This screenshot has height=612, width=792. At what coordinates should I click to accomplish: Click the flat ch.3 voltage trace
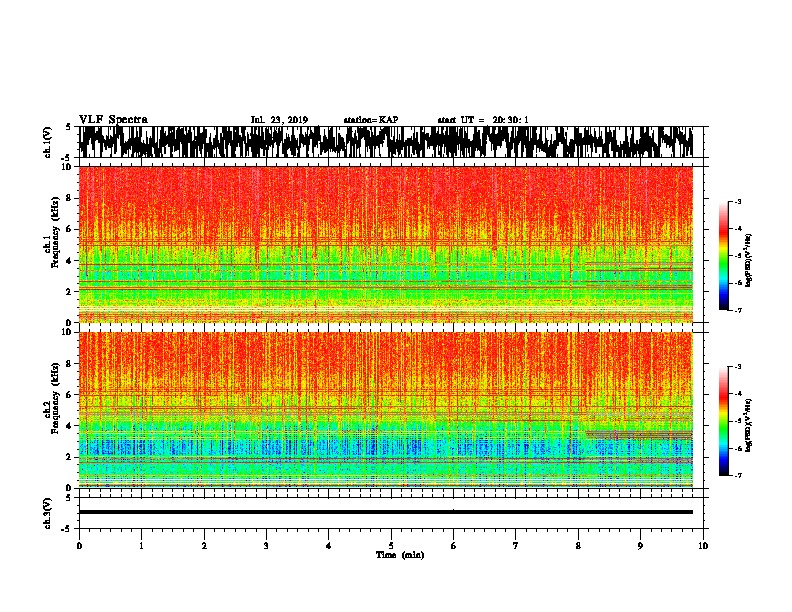click(386, 512)
